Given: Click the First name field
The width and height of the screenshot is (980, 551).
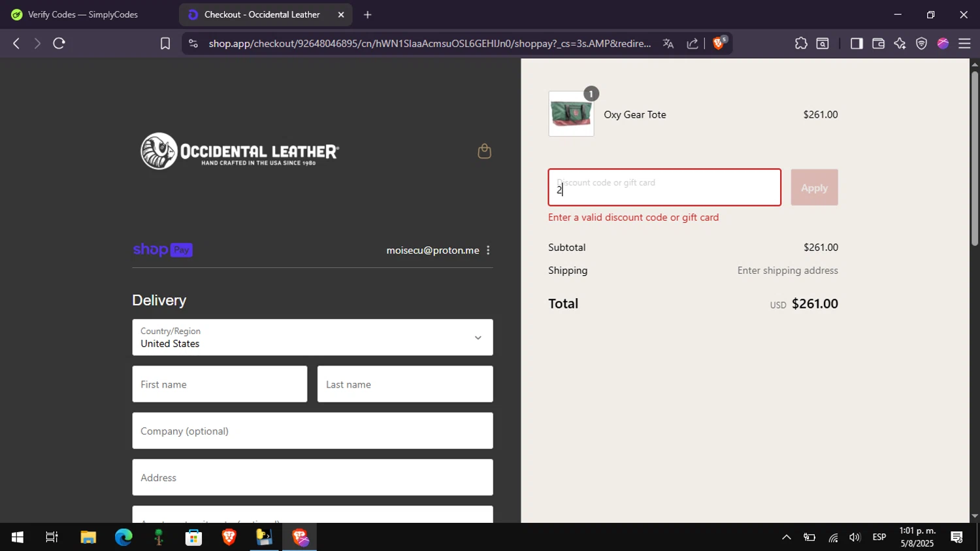Looking at the screenshot, I should pyautogui.click(x=220, y=384).
